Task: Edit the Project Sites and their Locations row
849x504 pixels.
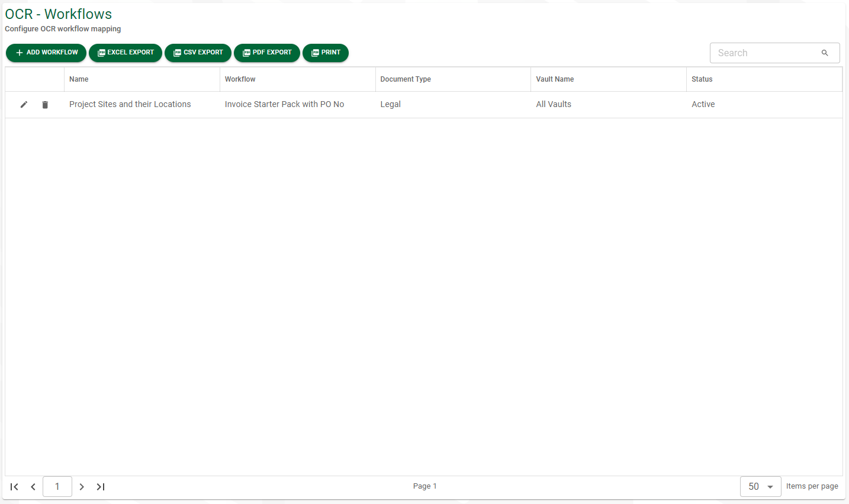Action: point(24,105)
